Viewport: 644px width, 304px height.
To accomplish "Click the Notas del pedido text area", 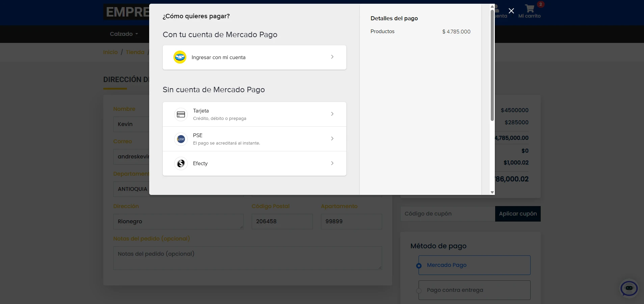I will coord(248,258).
